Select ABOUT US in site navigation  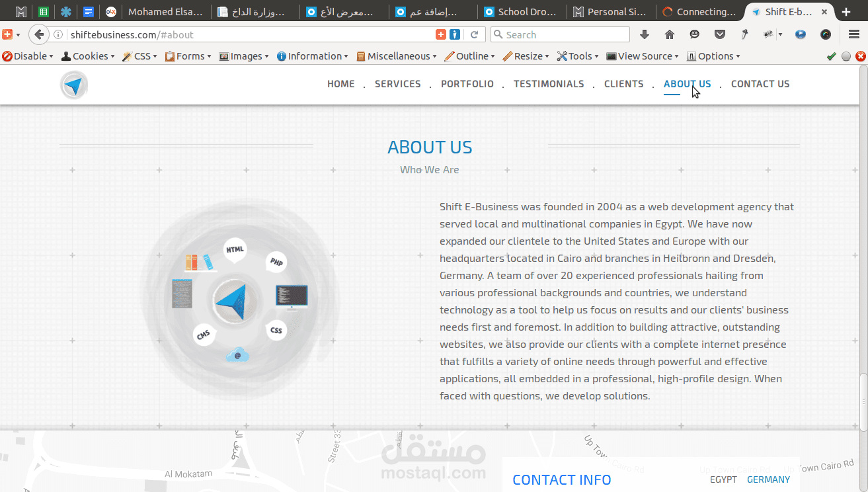click(688, 84)
